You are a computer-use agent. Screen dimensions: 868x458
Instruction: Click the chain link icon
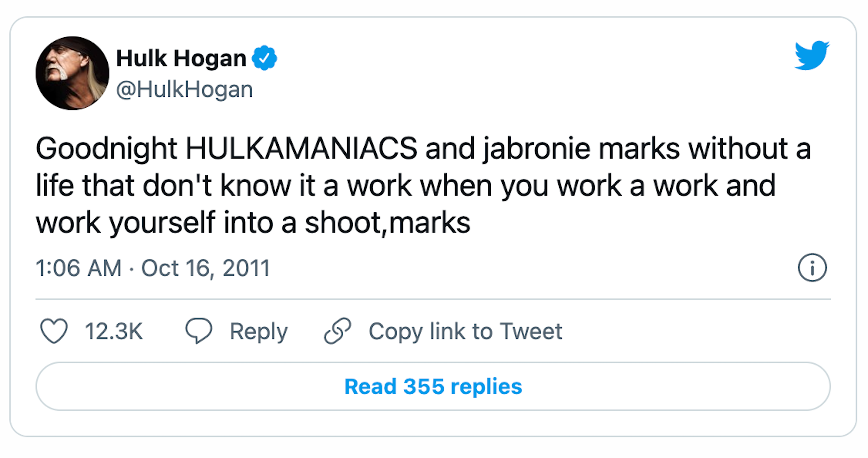[337, 331]
